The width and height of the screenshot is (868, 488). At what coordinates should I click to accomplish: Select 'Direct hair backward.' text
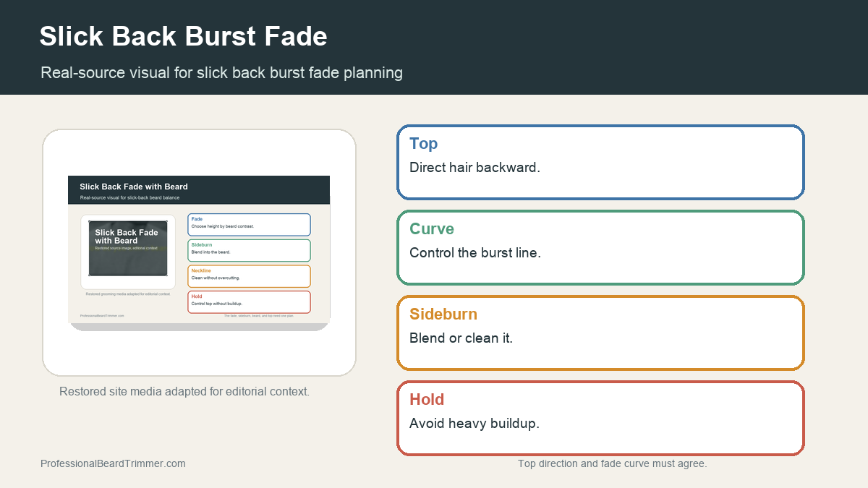pos(475,167)
